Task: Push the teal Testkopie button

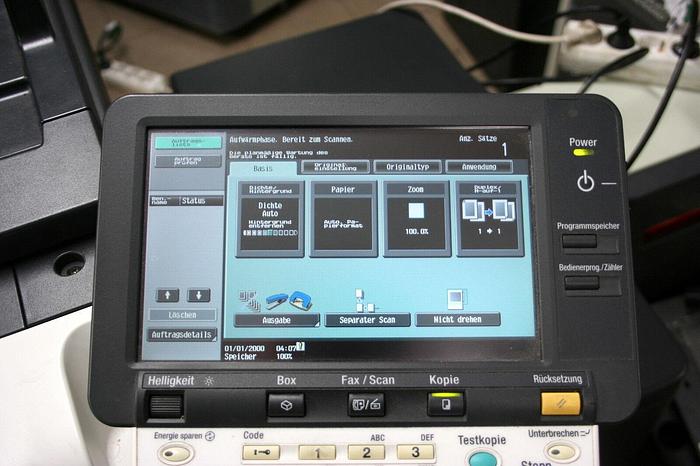Action: coord(482,460)
